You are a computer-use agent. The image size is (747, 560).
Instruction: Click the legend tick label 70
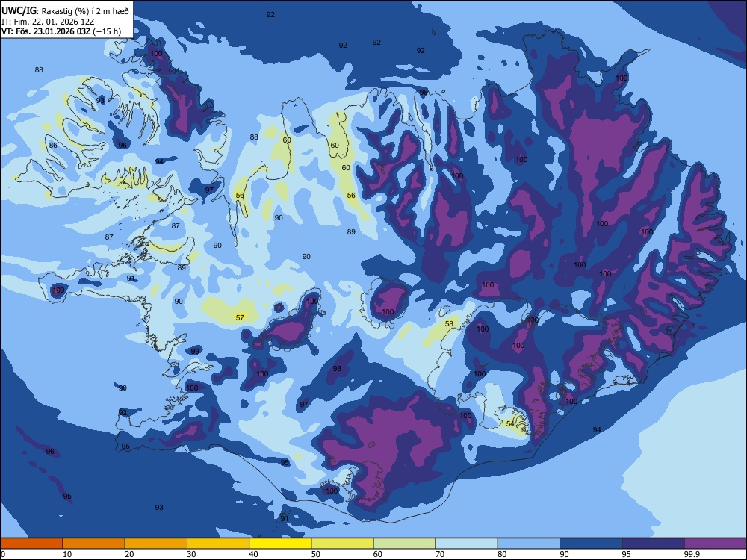pyautogui.click(x=440, y=554)
